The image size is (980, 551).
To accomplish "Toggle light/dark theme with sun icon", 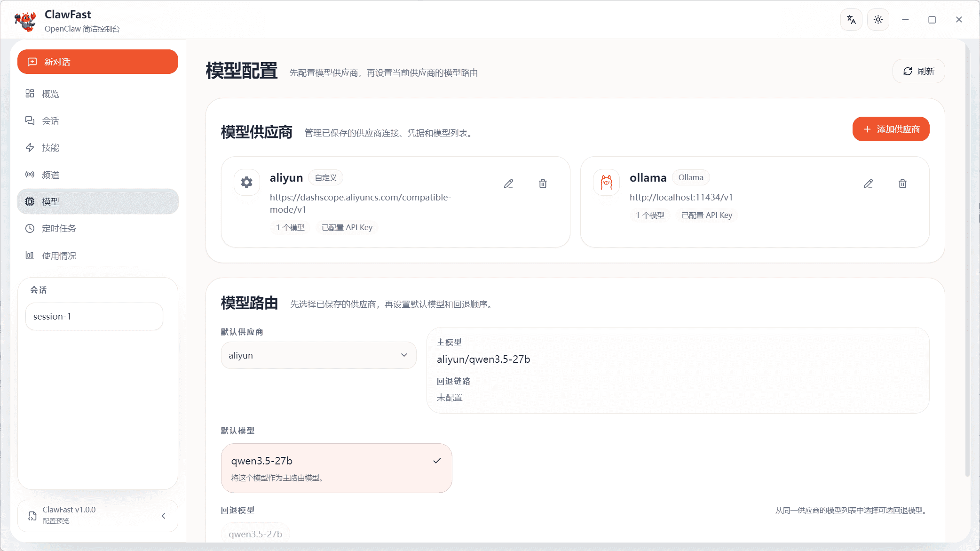I will (x=877, y=19).
